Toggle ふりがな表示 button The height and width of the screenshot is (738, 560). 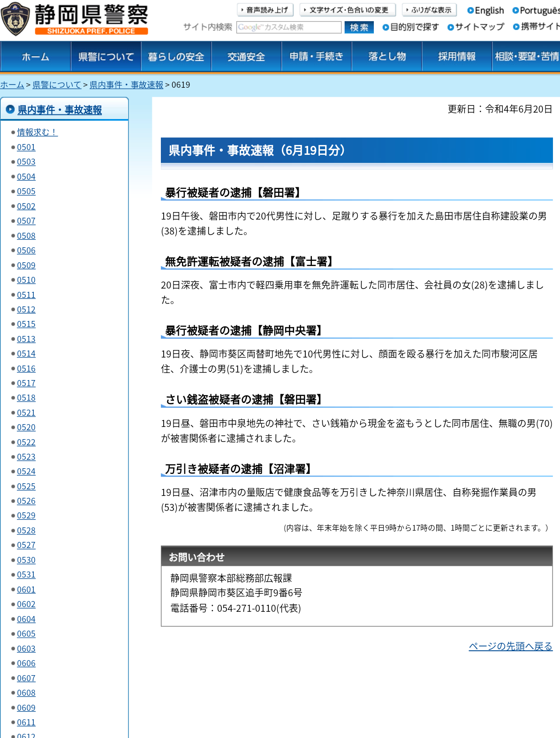point(429,10)
